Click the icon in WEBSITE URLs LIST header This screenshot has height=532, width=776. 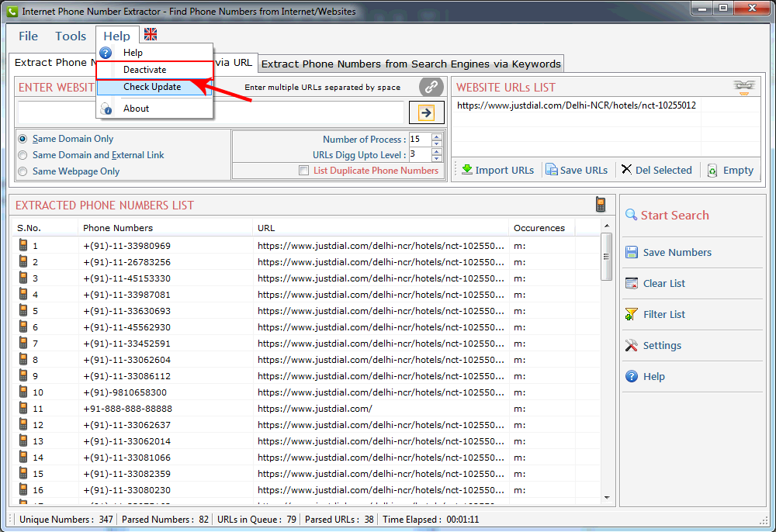click(x=744, y=87)
